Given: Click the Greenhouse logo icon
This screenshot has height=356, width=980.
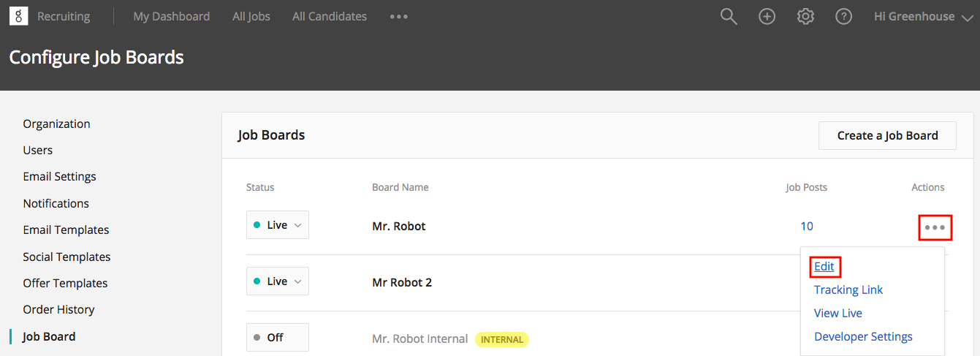Looking at the screenshot, I should (18, 16).
